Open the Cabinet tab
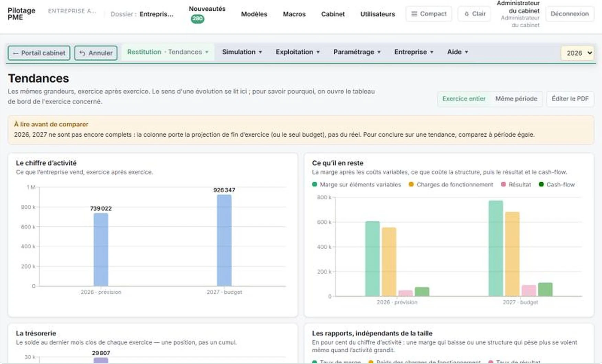The image size is (602, 364). coord(333,14)
